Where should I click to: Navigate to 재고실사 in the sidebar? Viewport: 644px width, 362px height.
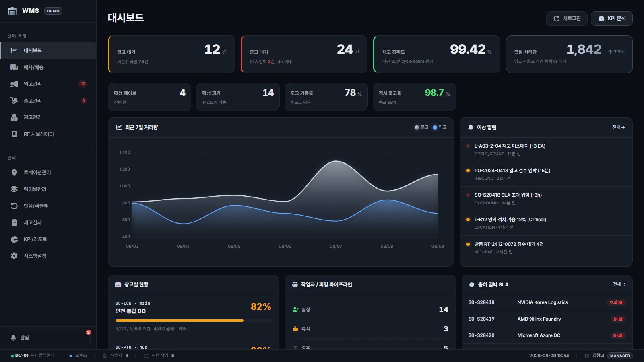[48, 222]
